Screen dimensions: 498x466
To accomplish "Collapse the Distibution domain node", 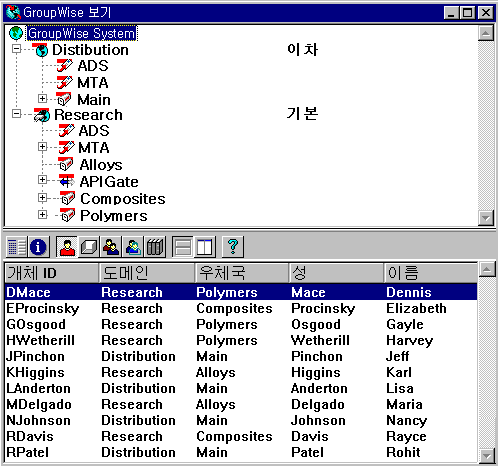I will click(x=16, y=49).
